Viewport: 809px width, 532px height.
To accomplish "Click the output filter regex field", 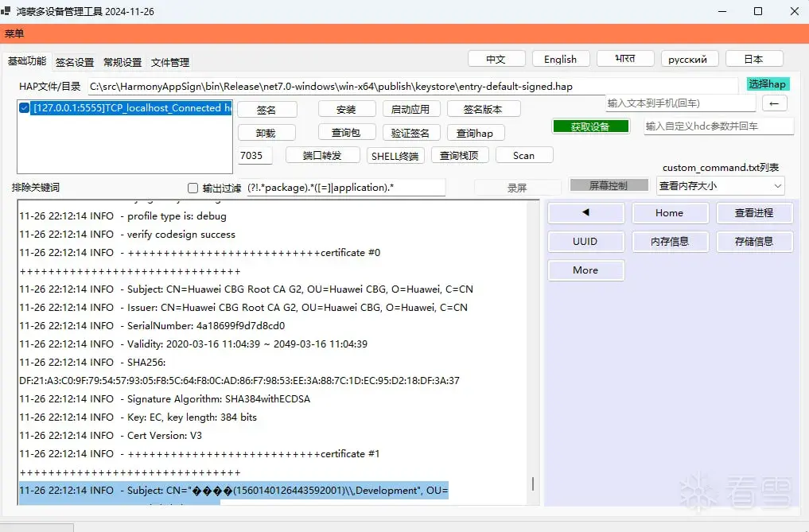I will click(345, 188).
